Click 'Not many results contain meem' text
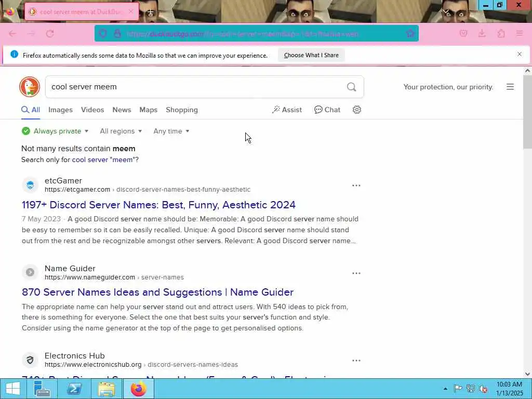532x399 pixels. [78, 149]
